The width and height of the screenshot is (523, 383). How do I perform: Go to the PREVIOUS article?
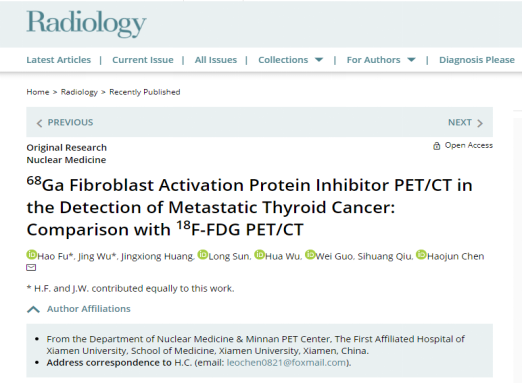[65, 122]
